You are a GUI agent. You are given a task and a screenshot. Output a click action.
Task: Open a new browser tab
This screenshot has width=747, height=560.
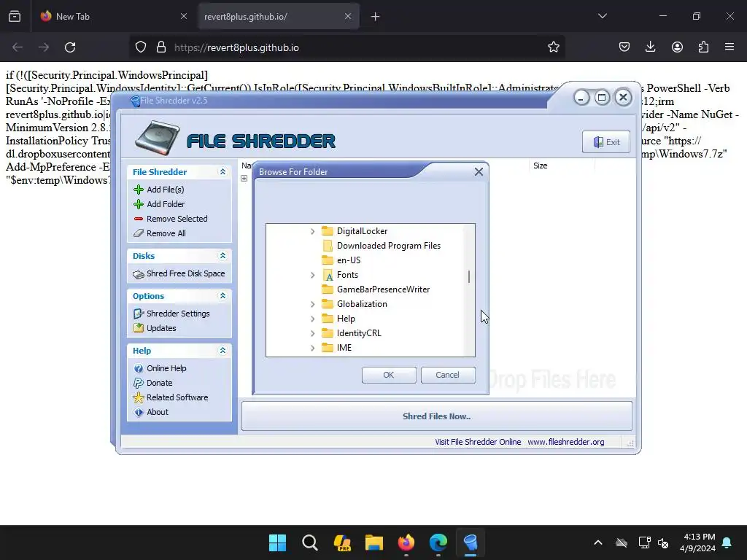(x=375, y=16)
